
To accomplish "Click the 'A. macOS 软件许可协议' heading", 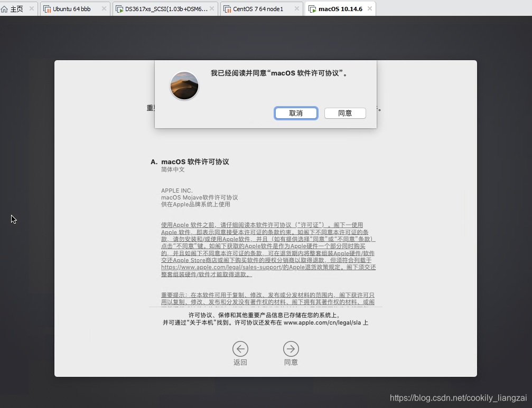I will click(x=190, y=162).
